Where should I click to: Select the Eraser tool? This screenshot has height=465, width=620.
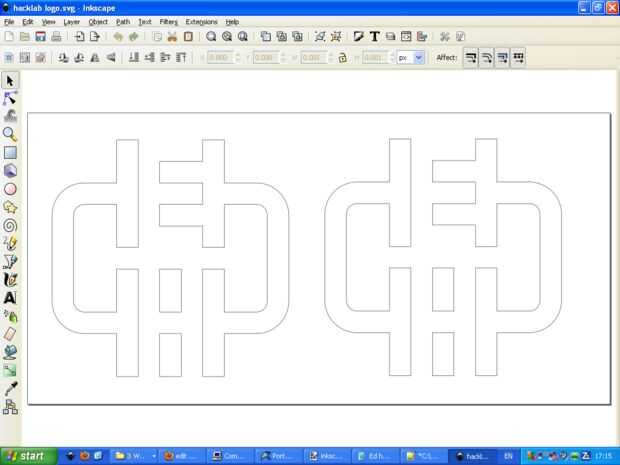pyautogui.click(x=10, y=334)
